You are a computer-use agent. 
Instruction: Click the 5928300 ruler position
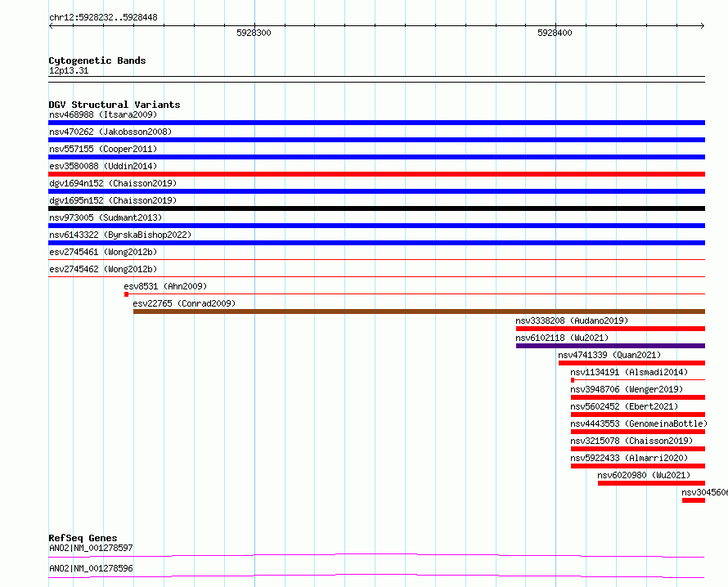(x=254, y=33)
